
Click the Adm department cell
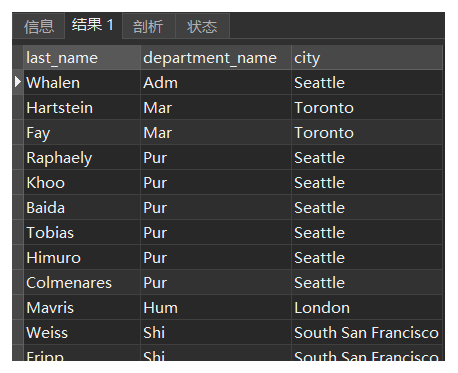pos(216,83)
